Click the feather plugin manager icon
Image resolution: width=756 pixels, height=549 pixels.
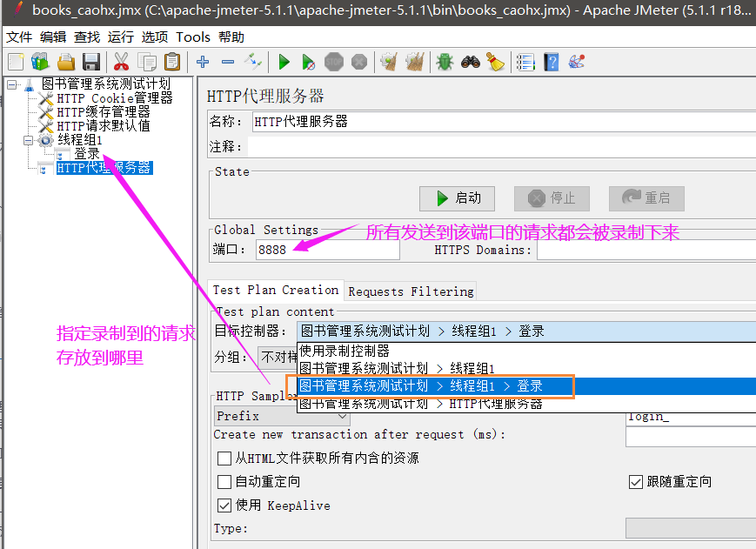(577, 62)
